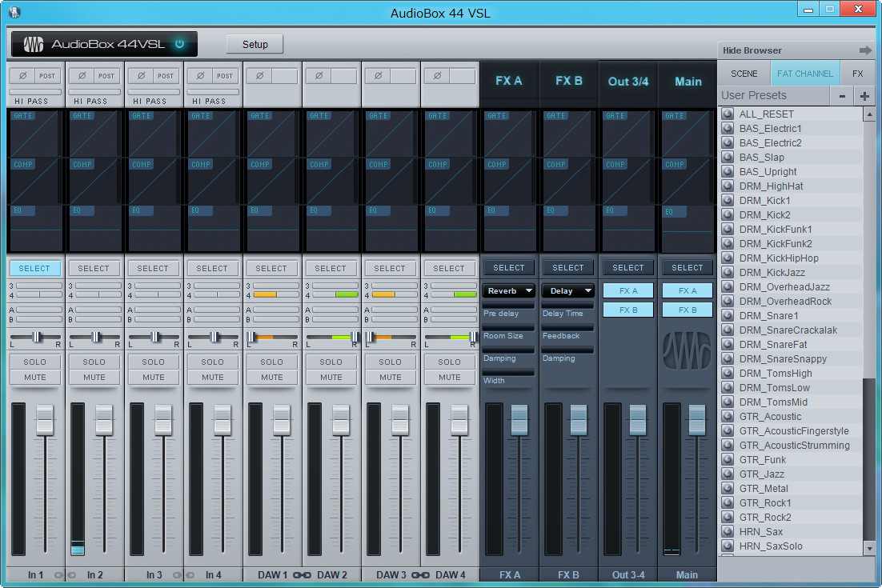
Task: Invert phase on the In 1 channel
Action: (22, 76)
